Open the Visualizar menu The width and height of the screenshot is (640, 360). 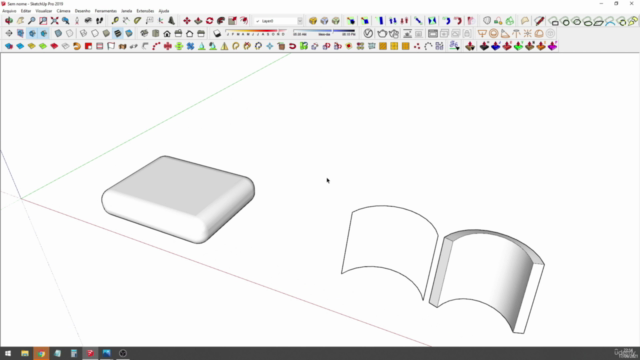point(44,11)
